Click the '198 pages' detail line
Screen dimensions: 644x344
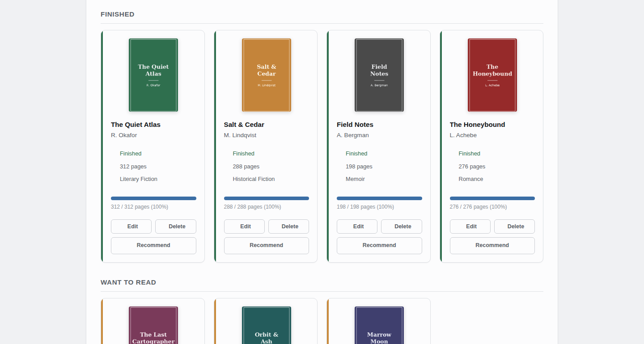pyautogui.click(x=359, y=167)
